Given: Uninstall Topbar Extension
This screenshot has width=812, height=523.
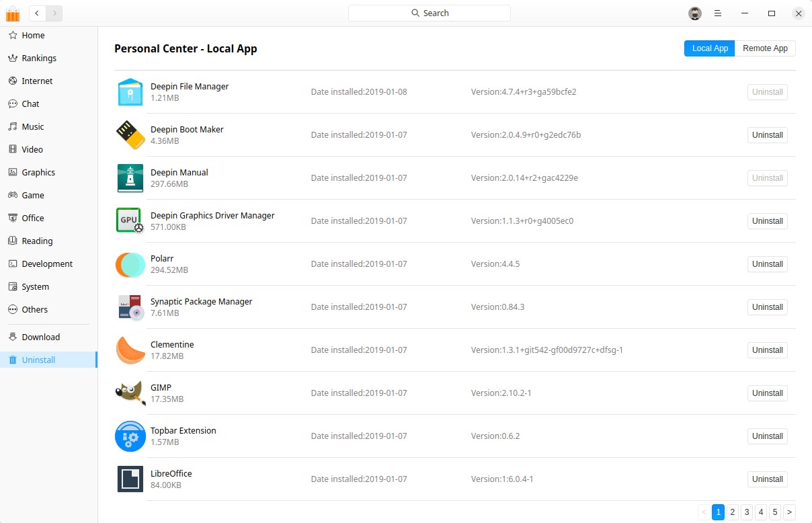Looking at the screenshot, I should click(768, 436).
